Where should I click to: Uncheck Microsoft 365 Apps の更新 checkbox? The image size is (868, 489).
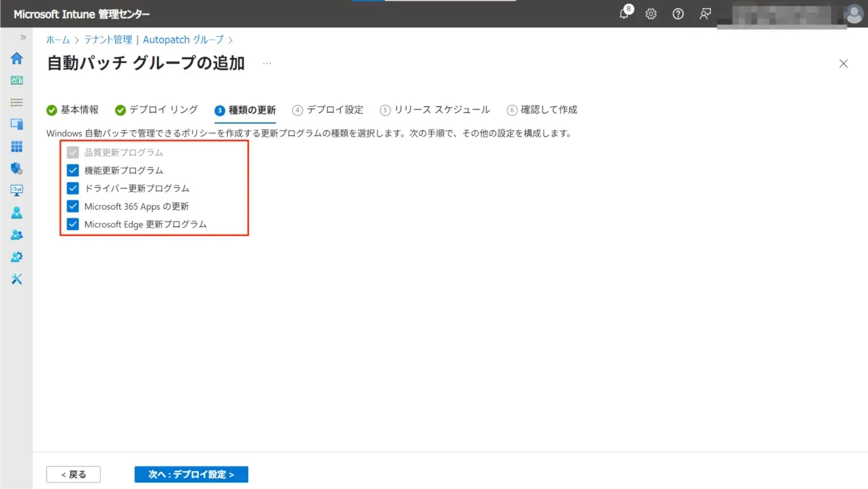coord(72,206)
